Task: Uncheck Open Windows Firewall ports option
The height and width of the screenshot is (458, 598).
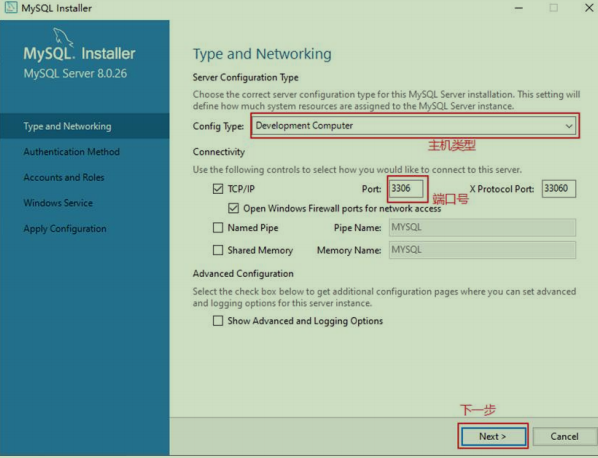Action: pyautogui.click(x=233, y=208)
